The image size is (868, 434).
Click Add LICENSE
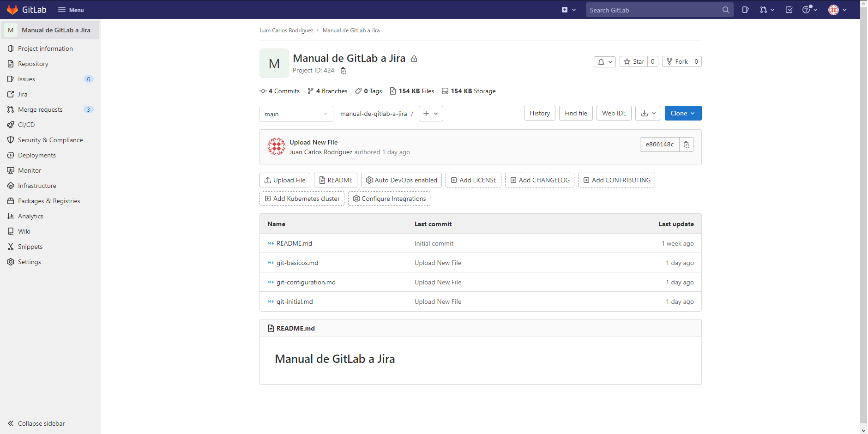click(x=473, y=180)
